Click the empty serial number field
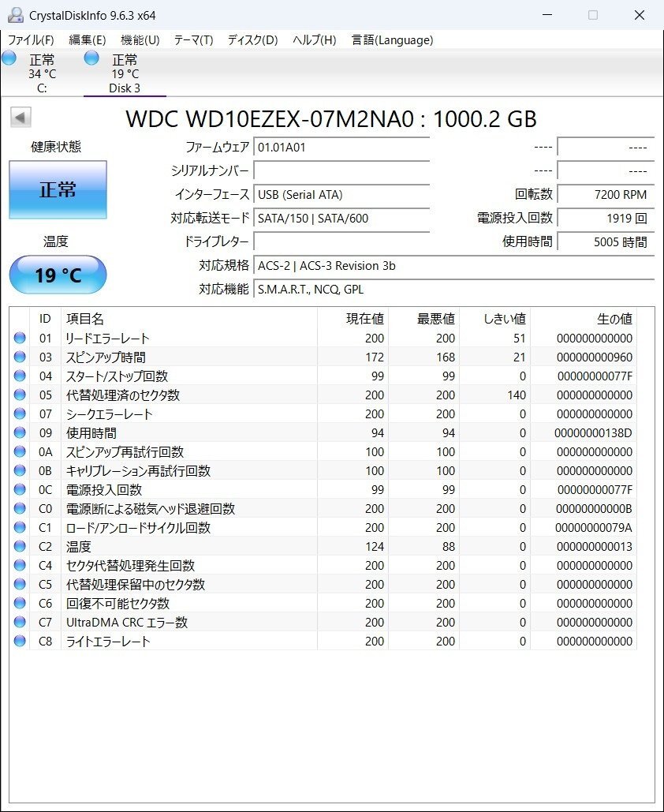Screen dimensions: 664x812 coord(341,171)
